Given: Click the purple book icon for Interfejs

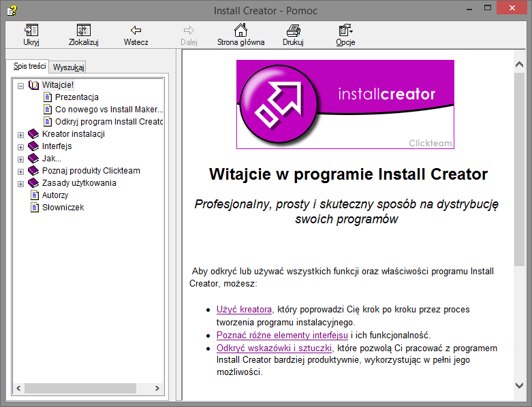Looking at the screenshot, I should coord(33,146).
